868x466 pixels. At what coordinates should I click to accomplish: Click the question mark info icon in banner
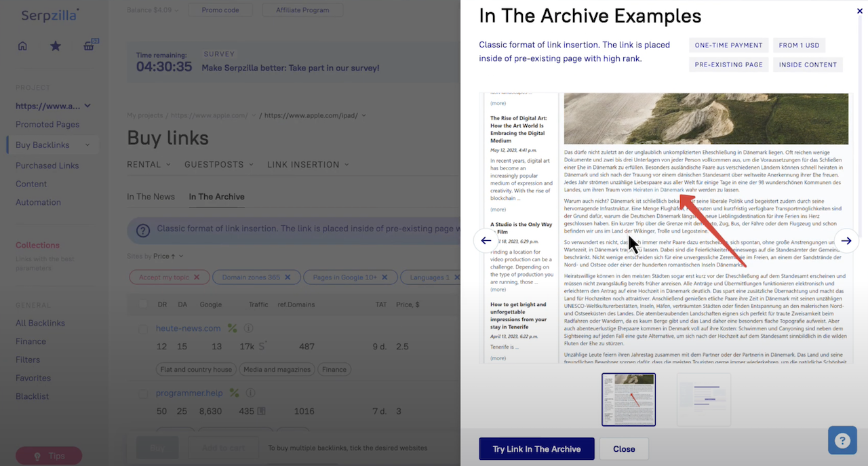143,230
